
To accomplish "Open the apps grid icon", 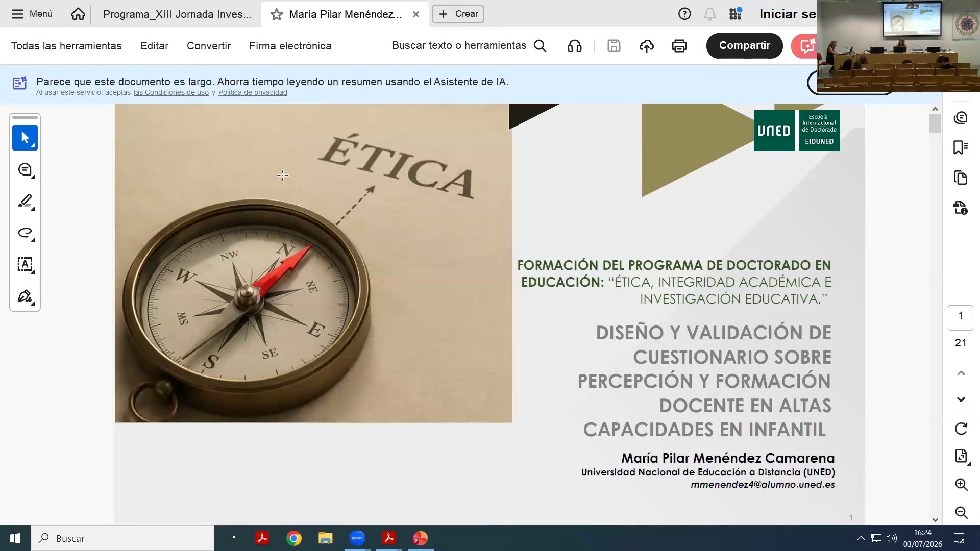I will (735, 14).
